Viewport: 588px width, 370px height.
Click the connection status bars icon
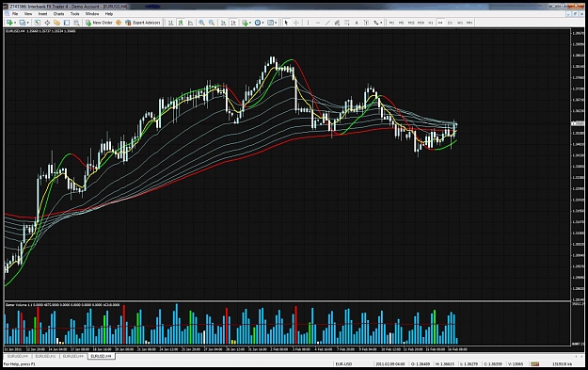click(x=534, y=364)
